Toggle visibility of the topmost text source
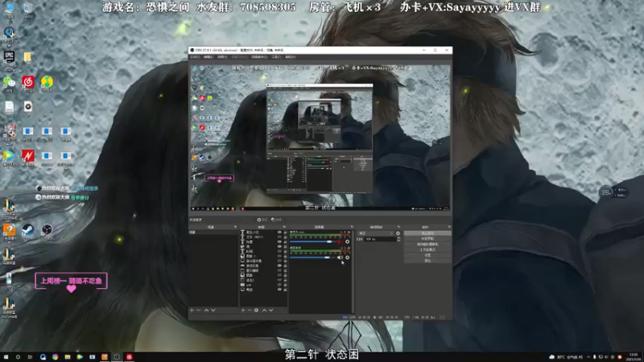 pos(279,232)
